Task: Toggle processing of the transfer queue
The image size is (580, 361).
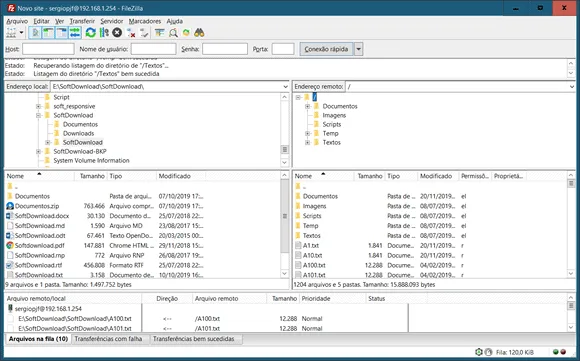Action: tap(104, 33)
